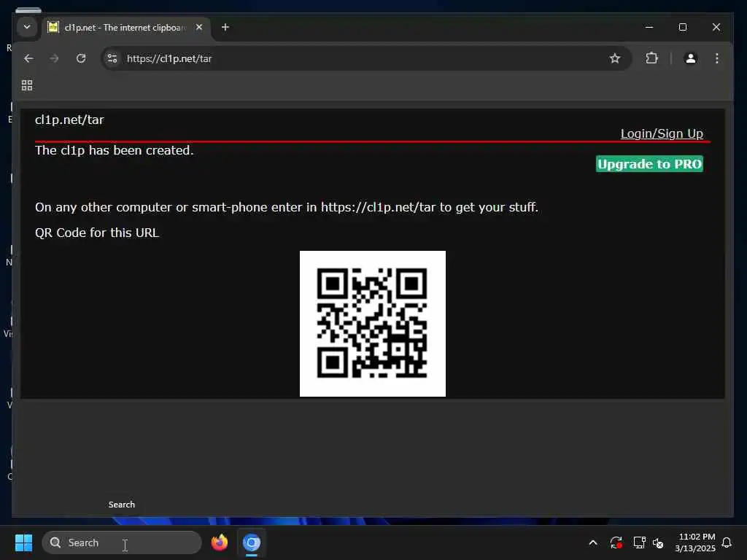The width and height of the screenshot is (747, 560).
Task: Open the browser three-dot menu
Action: [716, 58]
